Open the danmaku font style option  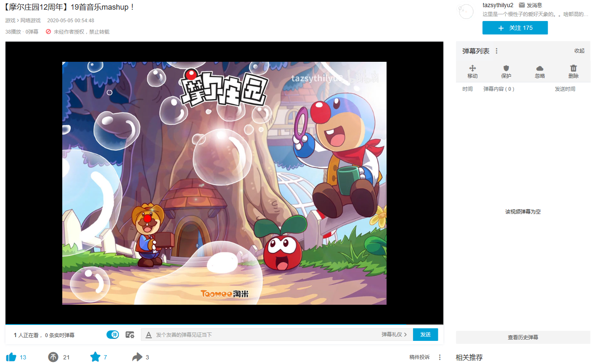point(148,335)
